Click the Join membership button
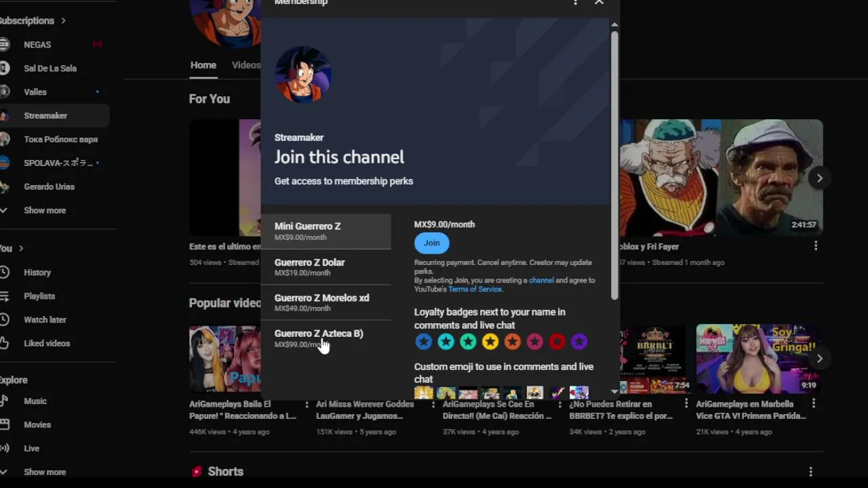The width and height of the screenshot is (868, 488). pyautogui.click(x=431, y=243)
